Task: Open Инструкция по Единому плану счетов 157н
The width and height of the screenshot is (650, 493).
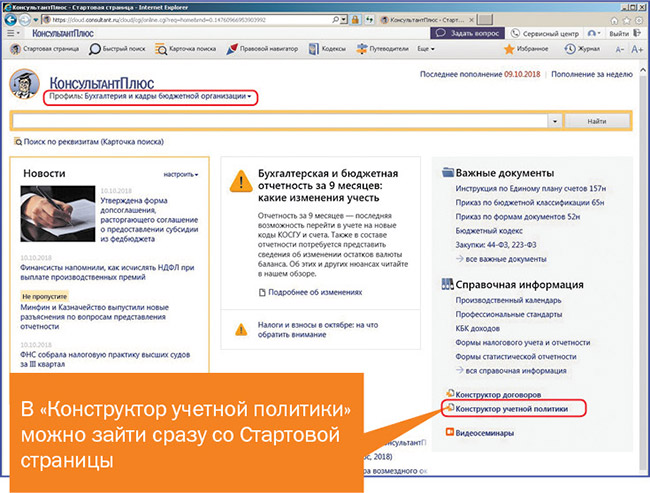Action: click(x=531, y=189)
